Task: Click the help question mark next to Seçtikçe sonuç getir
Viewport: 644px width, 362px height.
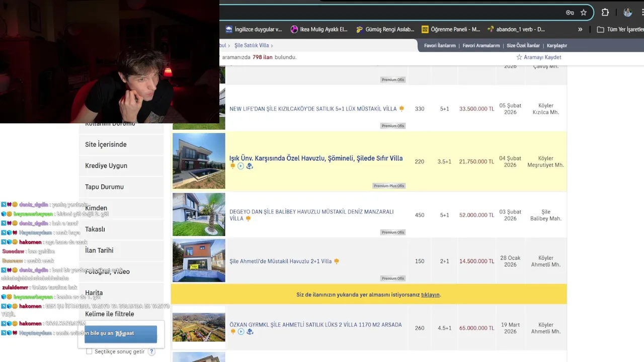Action: pyautogui.click(x=151, y=351)
